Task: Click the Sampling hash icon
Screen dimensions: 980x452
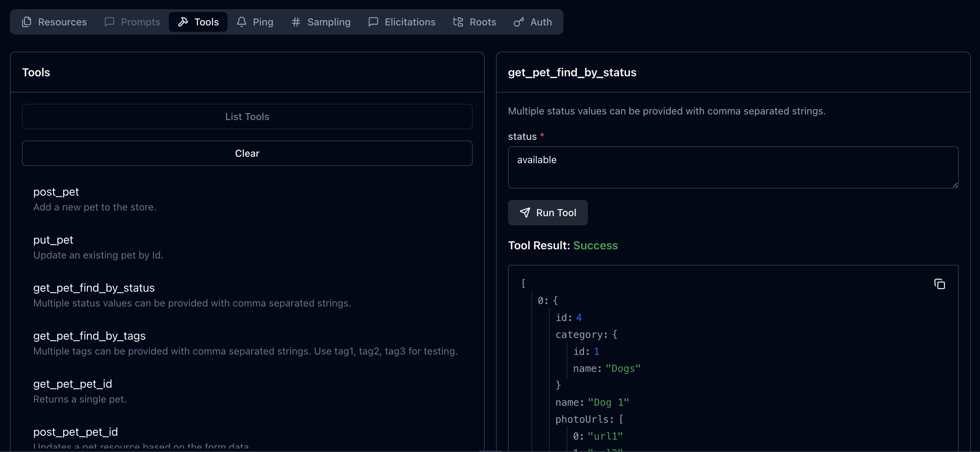Action: 296,22
